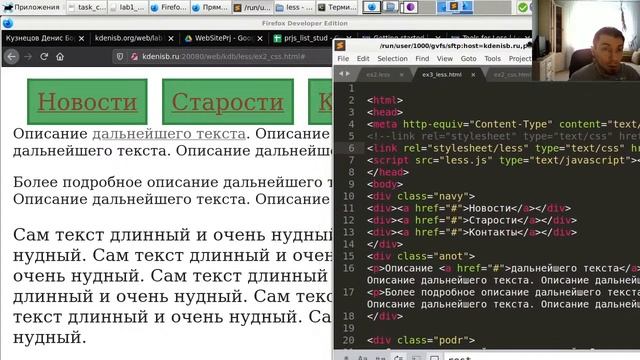
Task: Go forward in Firefox
Action: [x=28, y=57]
